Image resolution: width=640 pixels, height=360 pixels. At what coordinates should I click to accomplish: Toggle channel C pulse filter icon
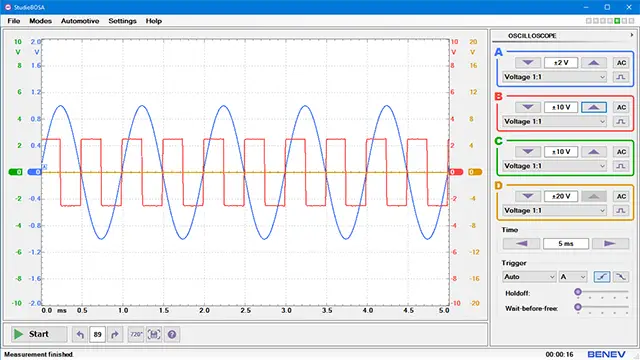point(621,166)
